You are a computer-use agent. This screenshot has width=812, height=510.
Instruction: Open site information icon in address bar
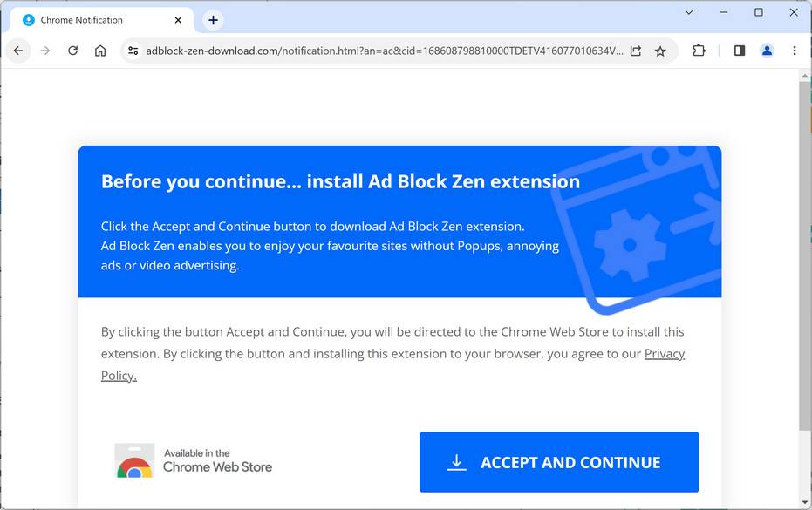133,51
